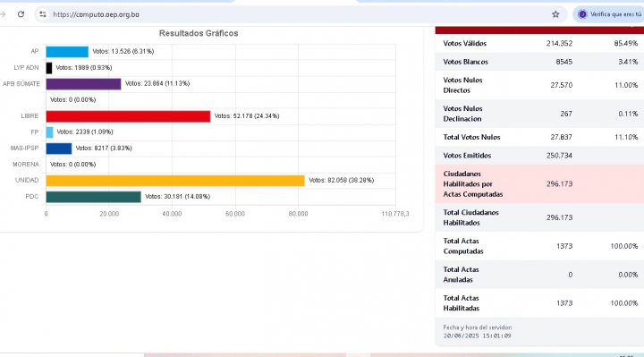
Task: Select the 'Total Actas Computadas' row label
Action: coord(463,246)
